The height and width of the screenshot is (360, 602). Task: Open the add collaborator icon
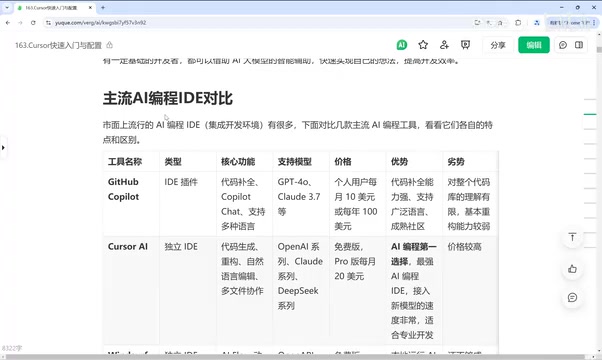click(444, 45)
